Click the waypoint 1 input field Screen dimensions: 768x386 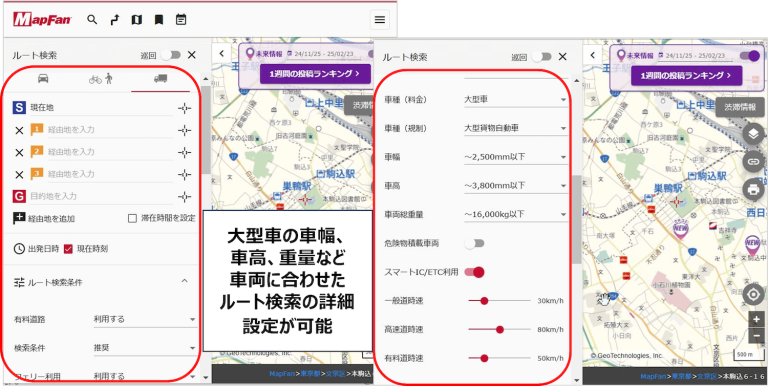[110, 130]
